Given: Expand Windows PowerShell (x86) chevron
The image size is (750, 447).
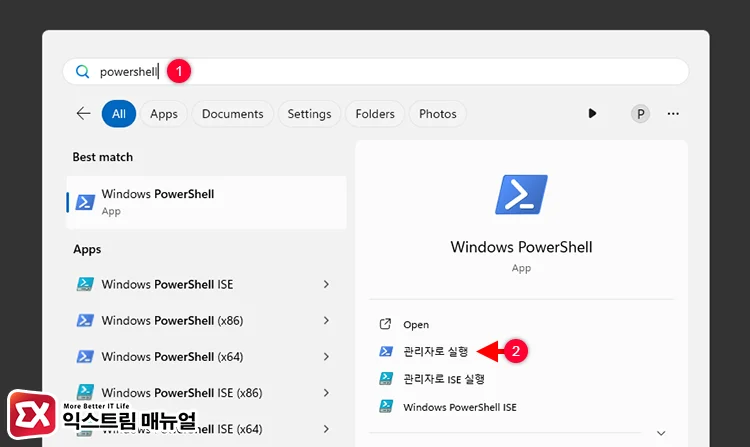Looking at the screenshot, I should [326, 321].
